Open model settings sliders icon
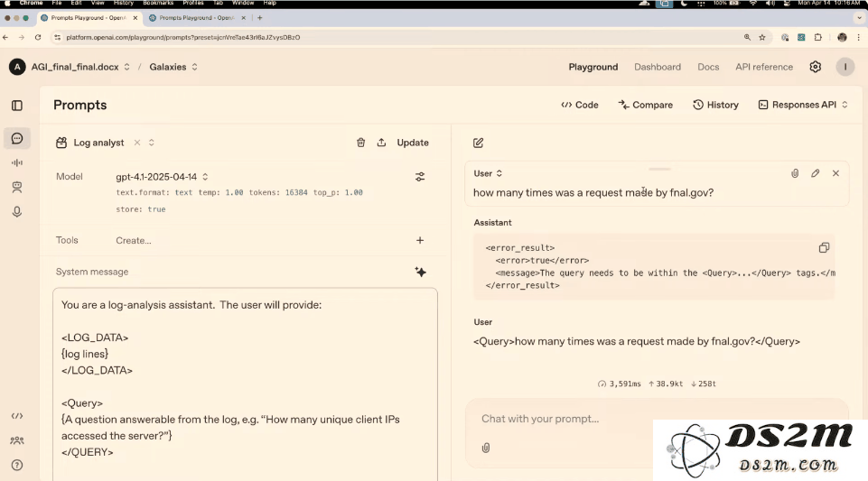The height and width of the screenshot is (481, 868). click(x=420, y=177)
